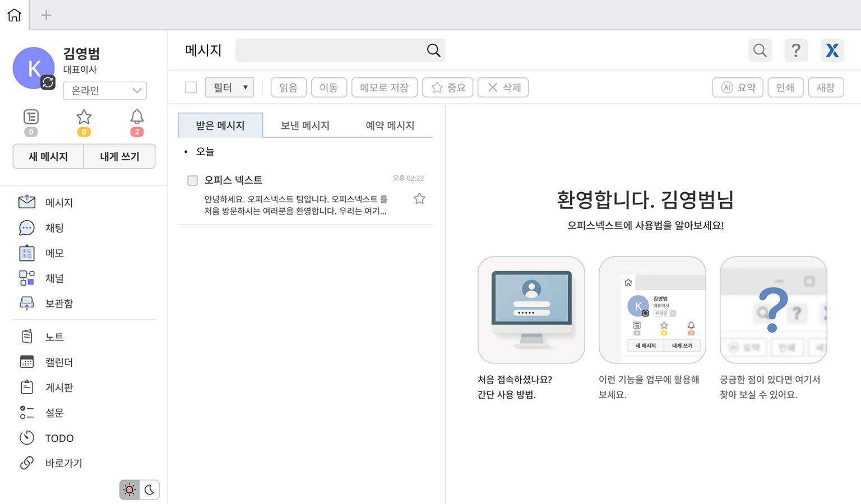The width and height of the screenshot is (861, 504).
Task: Open the 필터 dropdown
Action: tap(229, 87)
